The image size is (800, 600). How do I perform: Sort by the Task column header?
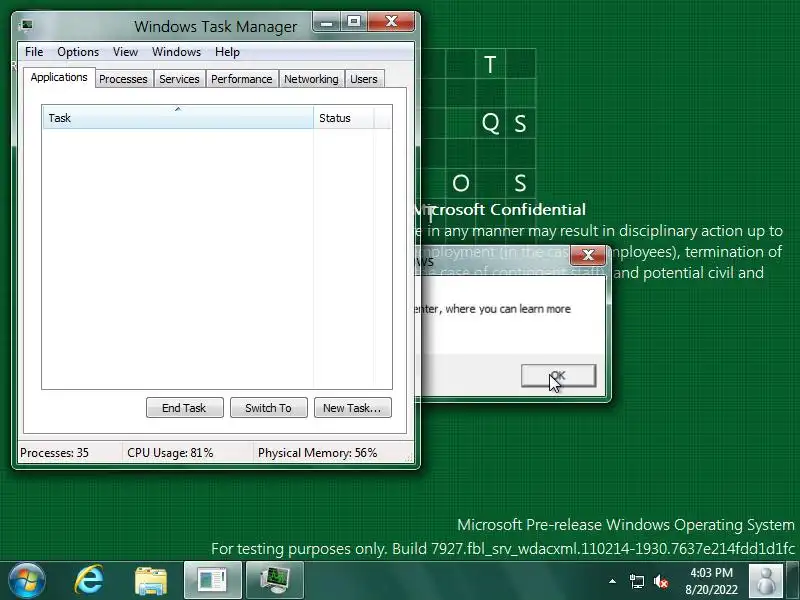pos(178,118)
